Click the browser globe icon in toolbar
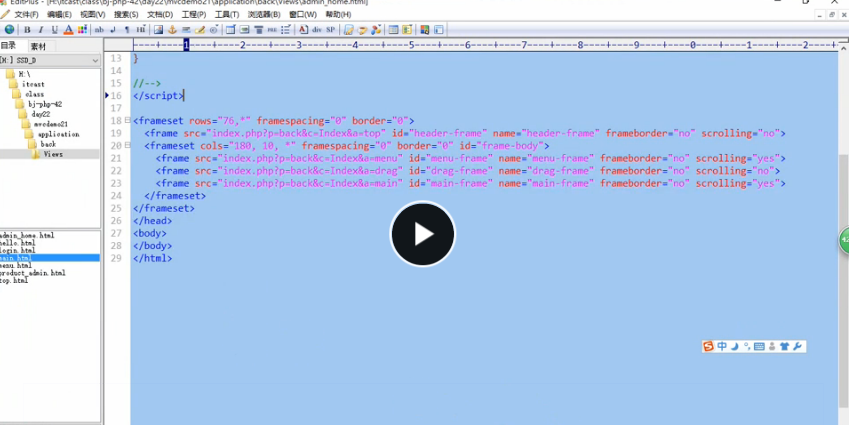 click(10, 30)
